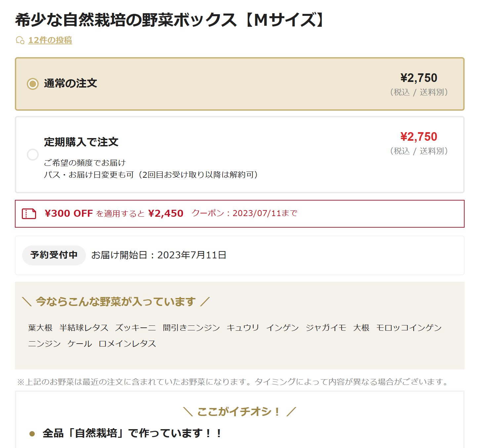Click the モロッコインゲン vegetable tag
The image size is (496, 448).
[409, 328]
